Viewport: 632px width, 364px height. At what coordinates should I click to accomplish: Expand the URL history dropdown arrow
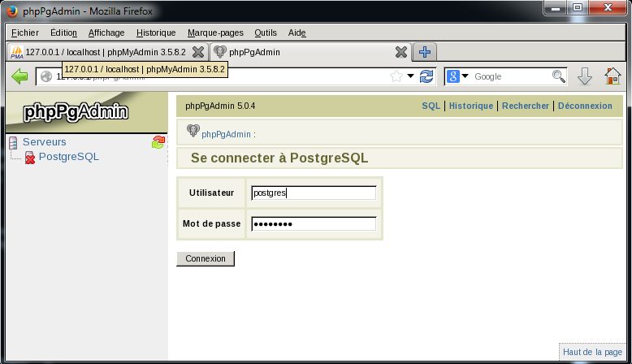coord(410,76)
